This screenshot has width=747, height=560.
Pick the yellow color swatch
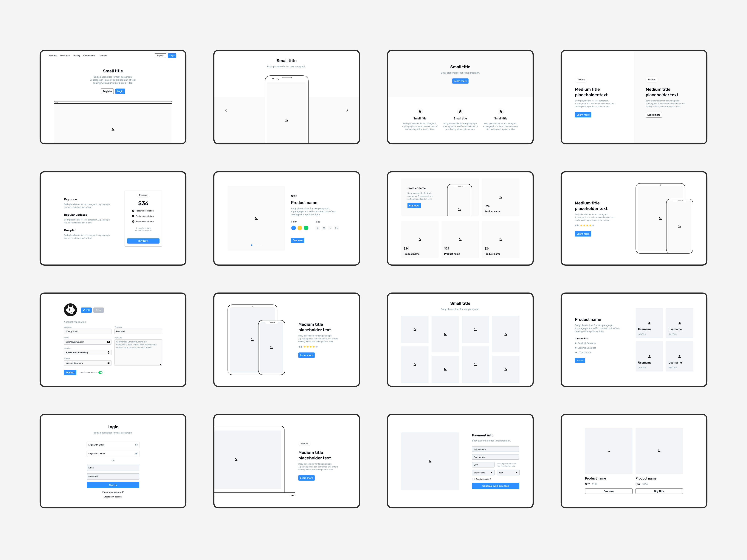300,228
